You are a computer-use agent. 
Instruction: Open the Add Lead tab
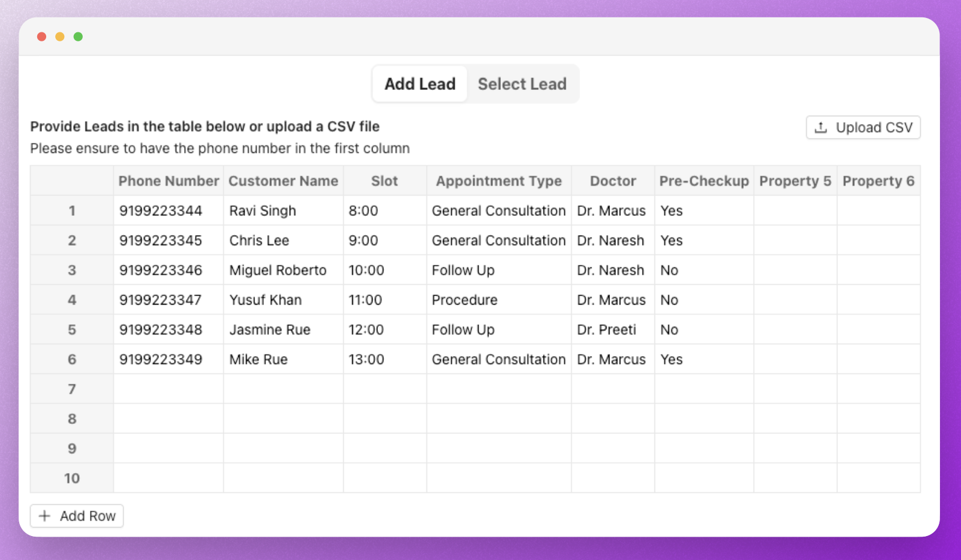click(420, 84)
